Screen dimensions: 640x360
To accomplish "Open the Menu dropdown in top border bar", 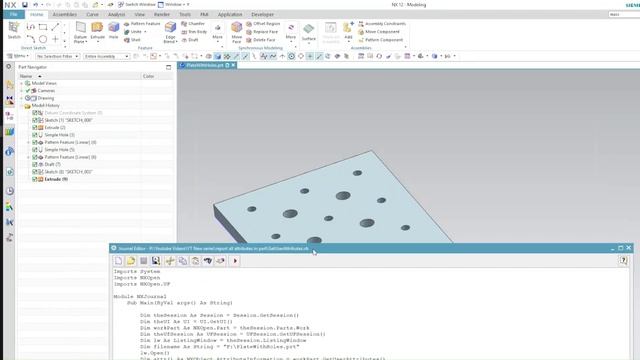I will 18,56.
